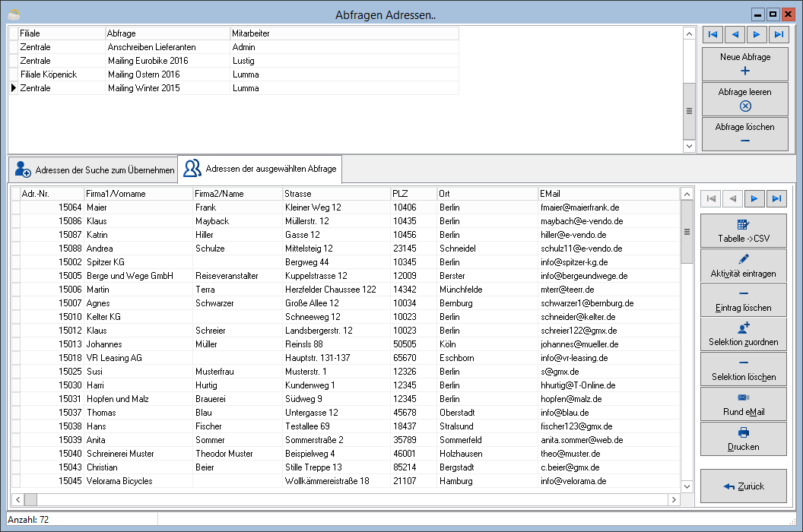Click email maybach@e-vendo.de
This screenshot has width=803, height=532.
click(x=582, y=221)
